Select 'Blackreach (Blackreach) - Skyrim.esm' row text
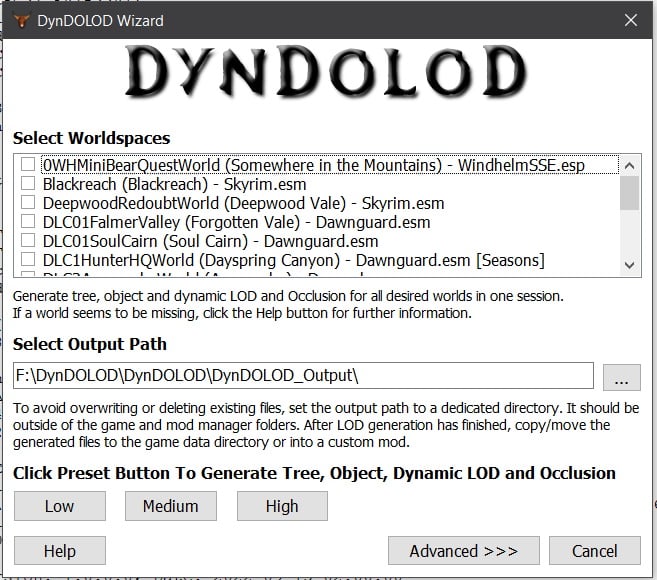This screenshot has height=580, width=657. (175, 184)
